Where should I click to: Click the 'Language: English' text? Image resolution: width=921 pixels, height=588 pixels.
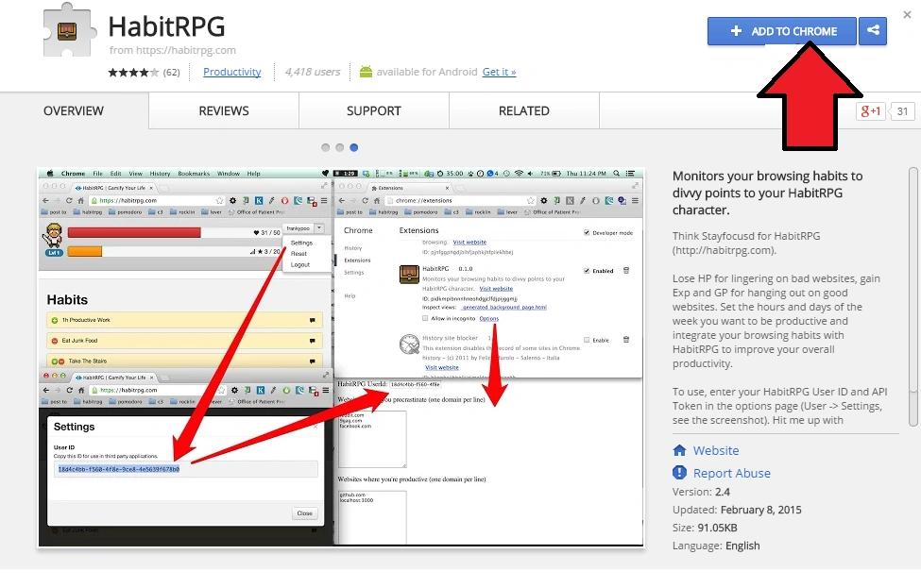716,546
